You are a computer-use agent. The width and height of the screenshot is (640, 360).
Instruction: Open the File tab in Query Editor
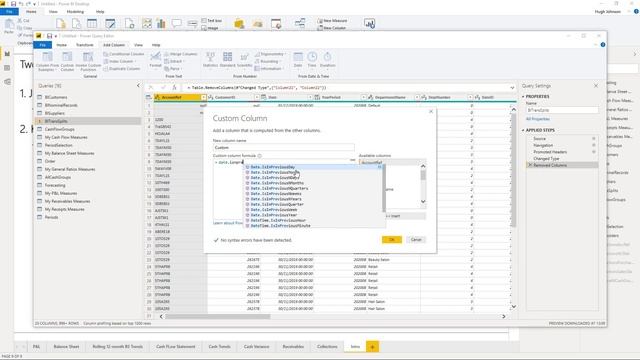[x=42, y=45]
